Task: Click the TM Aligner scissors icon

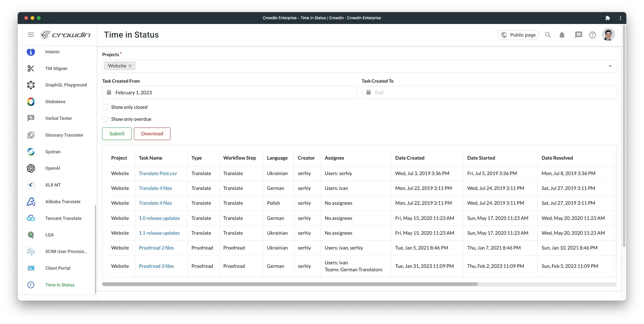Action: click(31, 68)
